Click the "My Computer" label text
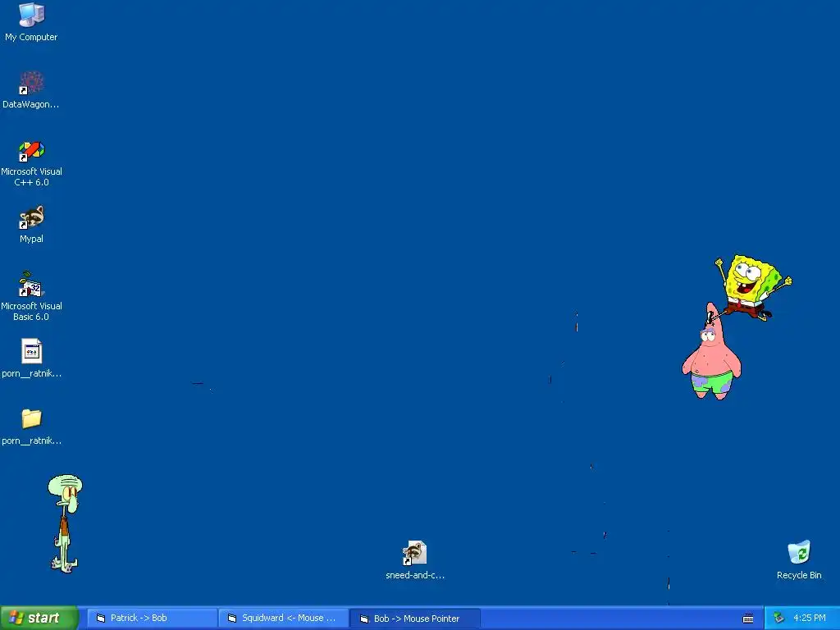840x630 pixels. (32, 37)
